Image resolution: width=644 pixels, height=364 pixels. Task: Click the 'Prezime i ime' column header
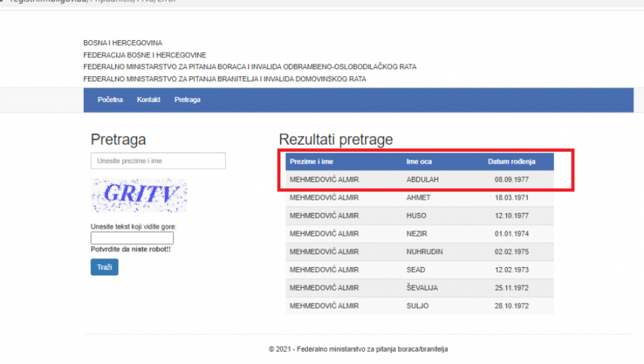click(x=312, y=162)
